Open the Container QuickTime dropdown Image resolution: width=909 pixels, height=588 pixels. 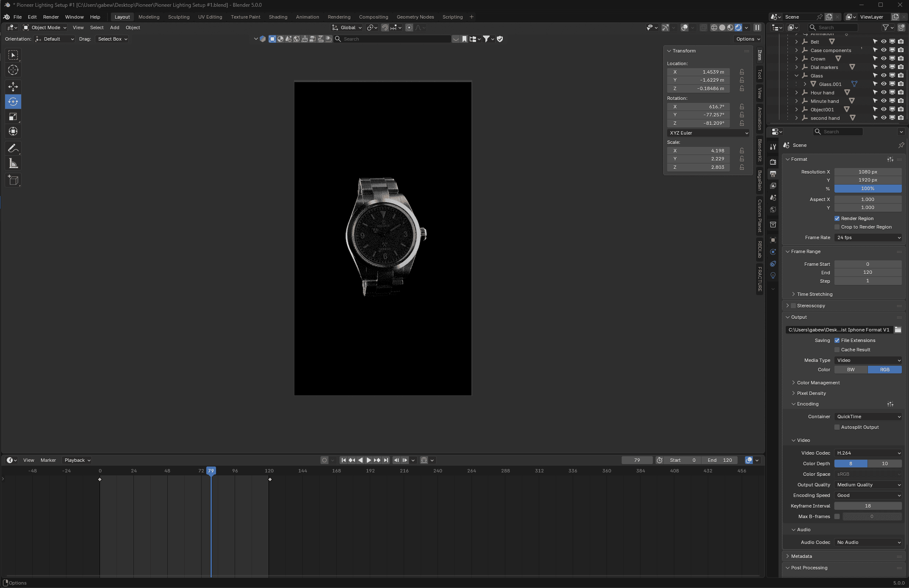point(867,417)
